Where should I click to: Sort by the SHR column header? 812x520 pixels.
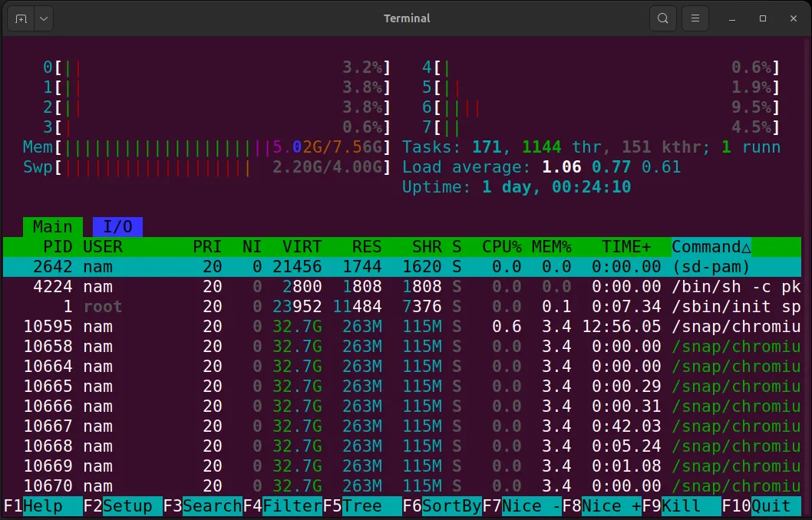(x=427, y=247)
